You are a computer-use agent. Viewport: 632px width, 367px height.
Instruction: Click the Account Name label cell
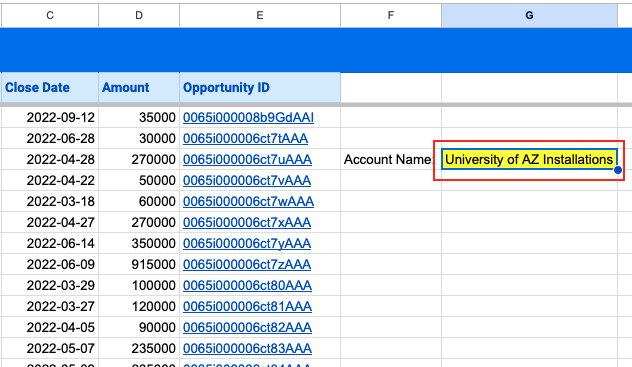(x=391, y=160)
